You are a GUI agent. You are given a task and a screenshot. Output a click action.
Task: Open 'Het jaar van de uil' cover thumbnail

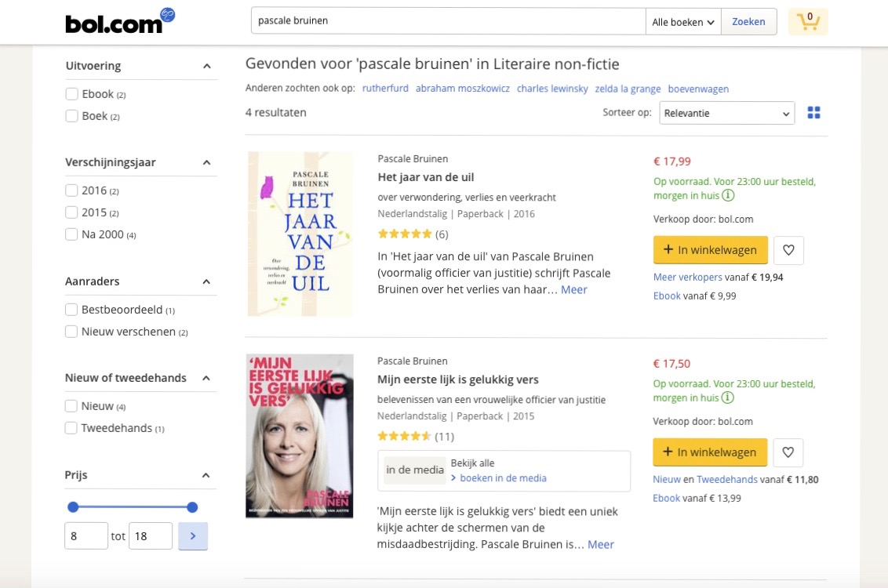300,234
